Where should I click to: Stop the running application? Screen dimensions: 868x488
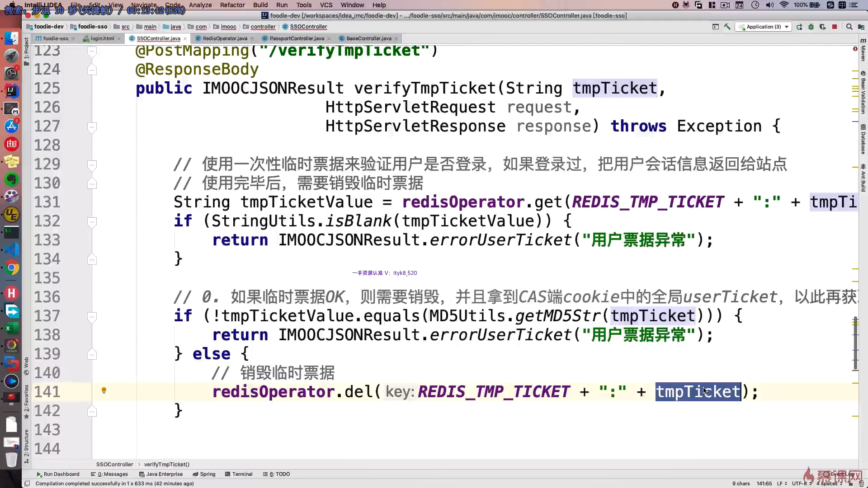point(835,27)
